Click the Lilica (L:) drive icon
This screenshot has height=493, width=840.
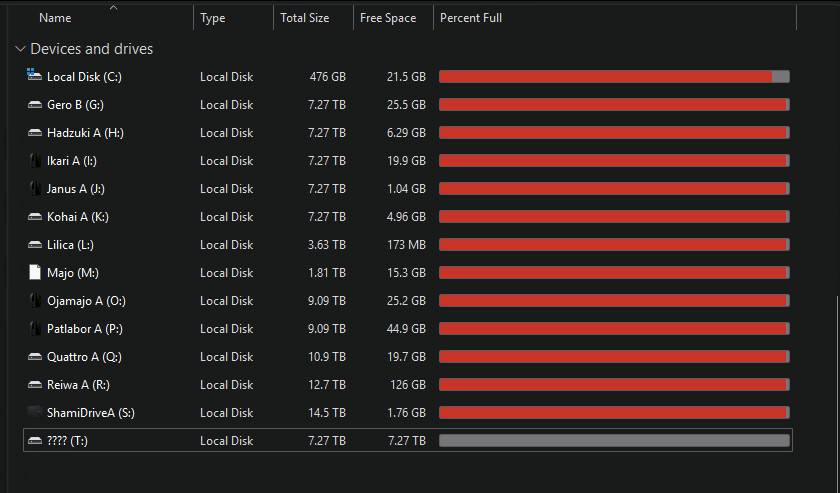tap(35, 245)
